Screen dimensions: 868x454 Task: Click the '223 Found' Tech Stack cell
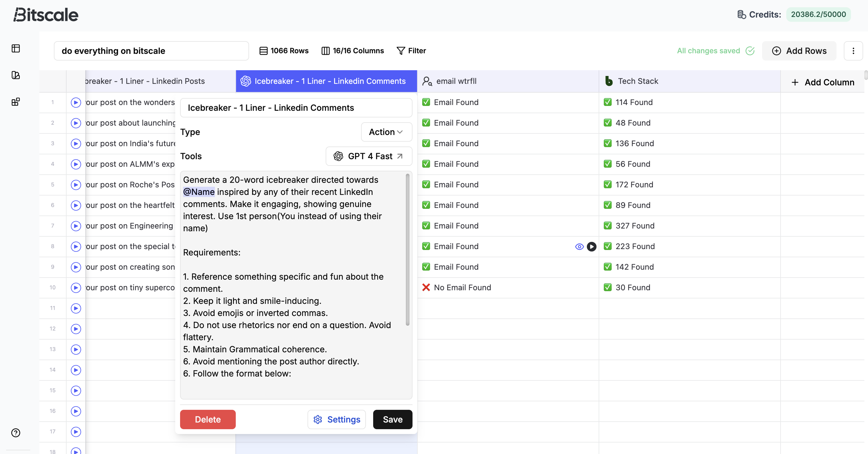(689, 246)
